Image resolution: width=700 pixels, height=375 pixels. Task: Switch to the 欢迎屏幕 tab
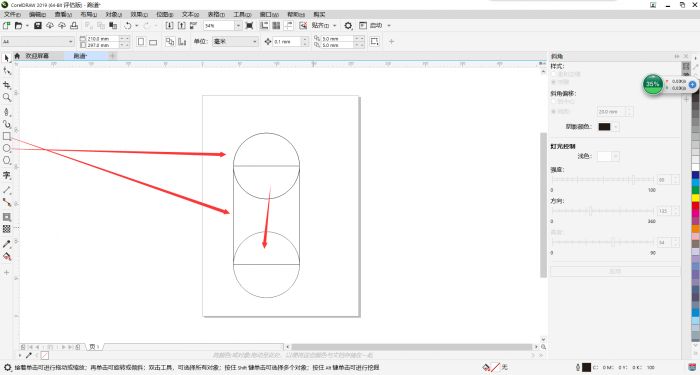(x=37, y=56)
